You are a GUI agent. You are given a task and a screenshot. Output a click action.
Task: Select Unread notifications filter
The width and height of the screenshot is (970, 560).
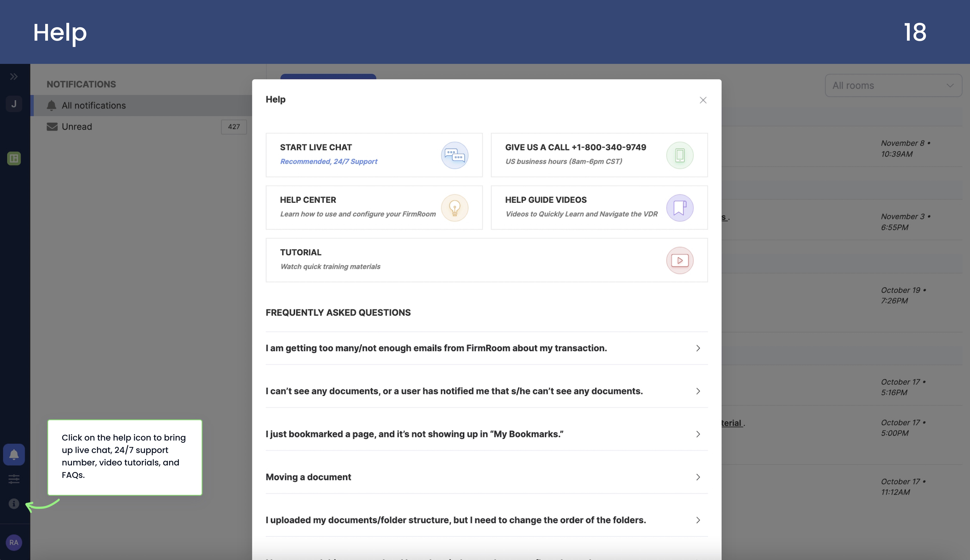pos(141,127)
